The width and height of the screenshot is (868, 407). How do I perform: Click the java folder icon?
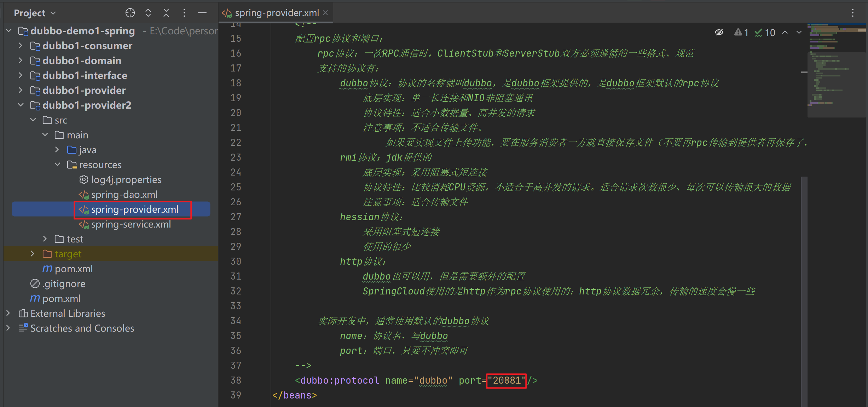pos(72,150)
